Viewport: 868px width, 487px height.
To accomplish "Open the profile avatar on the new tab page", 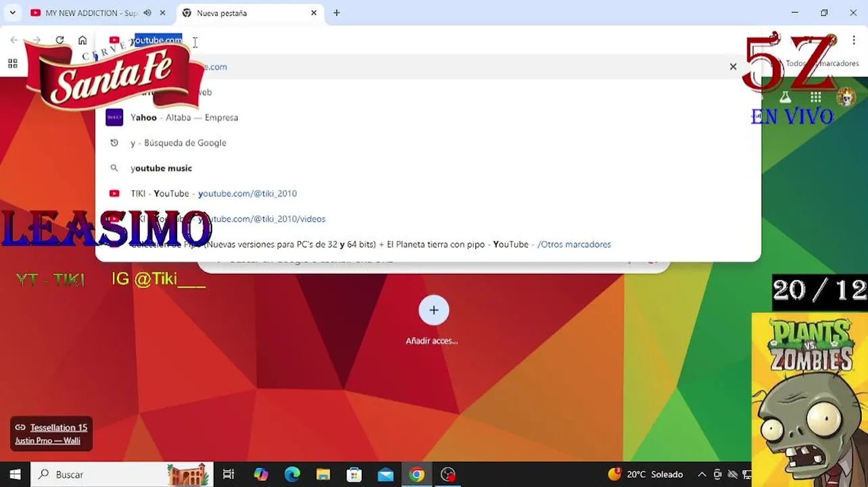I will coord(846,97).
